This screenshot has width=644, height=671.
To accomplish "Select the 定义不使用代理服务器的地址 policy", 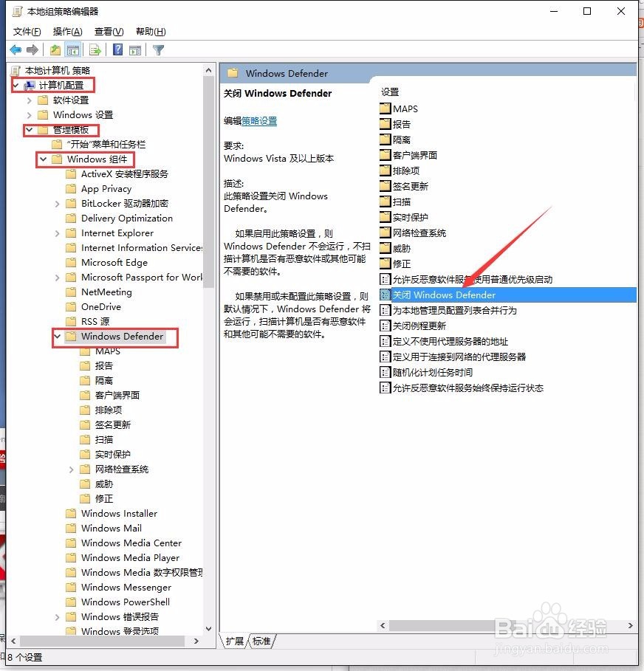I will click(x=444, y=341).
